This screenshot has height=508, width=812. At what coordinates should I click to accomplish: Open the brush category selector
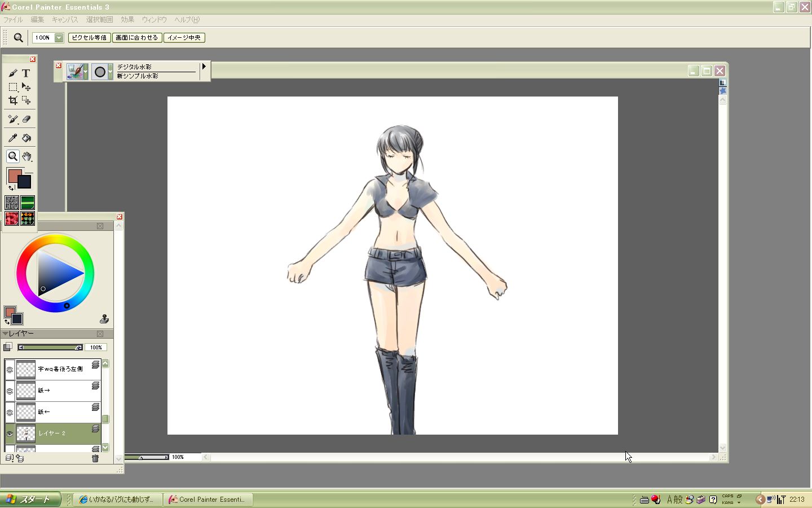click(x=77, y=71)
